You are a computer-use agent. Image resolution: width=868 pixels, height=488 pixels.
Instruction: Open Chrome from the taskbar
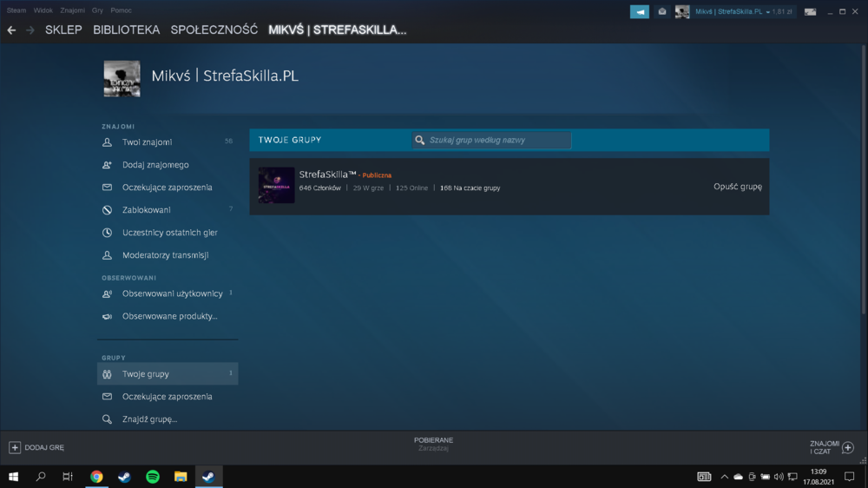point(97,477)
